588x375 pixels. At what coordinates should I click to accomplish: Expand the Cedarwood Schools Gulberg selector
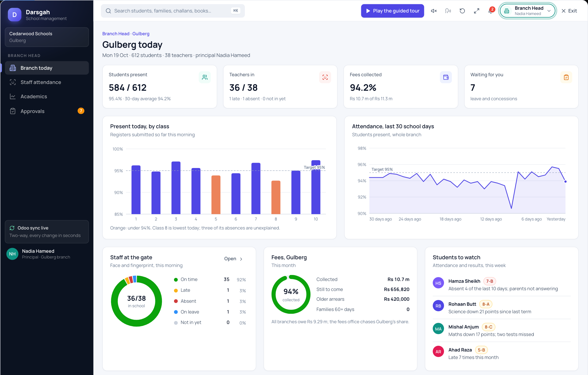47,37
